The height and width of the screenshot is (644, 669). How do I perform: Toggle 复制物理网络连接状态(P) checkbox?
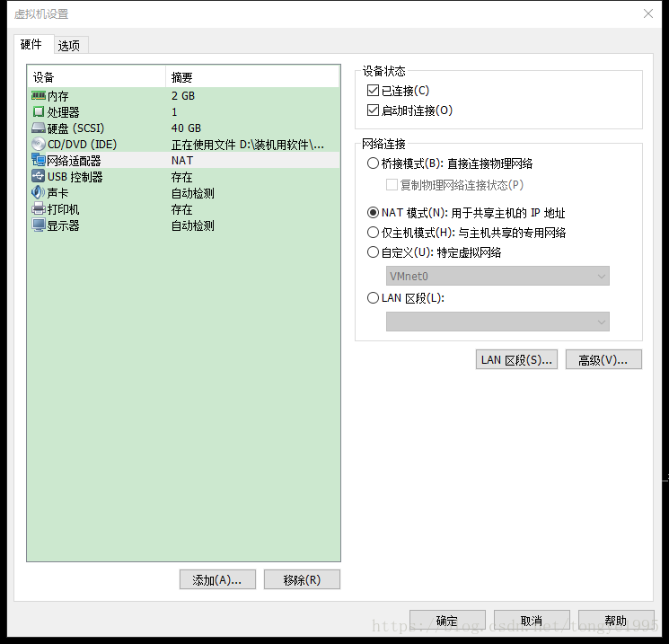pos(392,185)
